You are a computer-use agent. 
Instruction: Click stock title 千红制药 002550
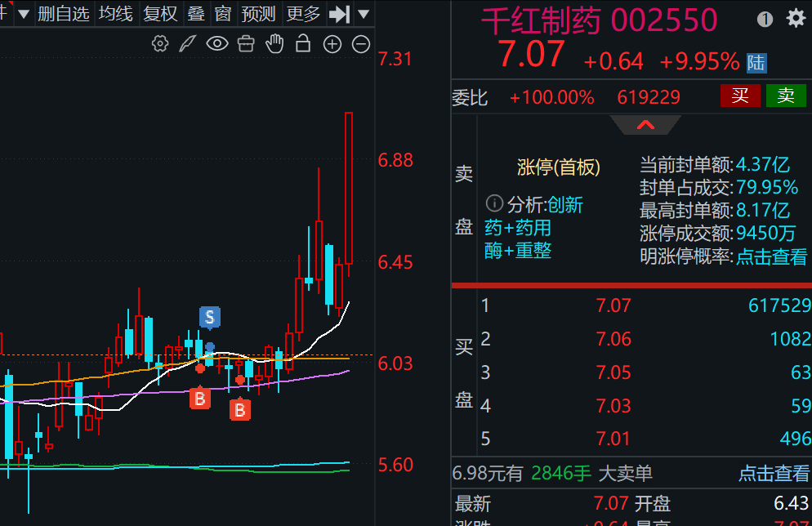(599, 20)
